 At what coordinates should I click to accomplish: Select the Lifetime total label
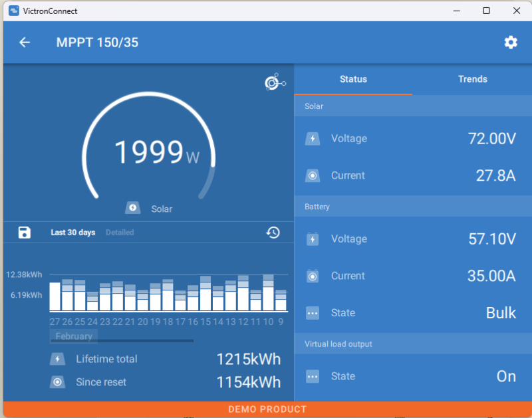(106, 359)
